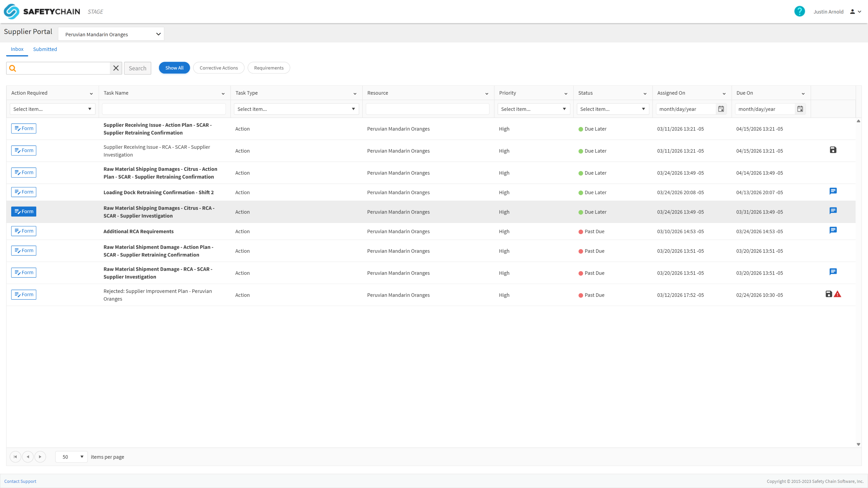
Task: Click the teal help question mark icon
Action: 799,12
